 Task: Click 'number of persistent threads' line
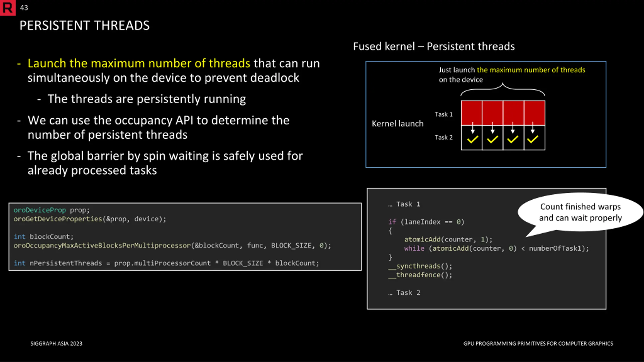click(107, 135)
